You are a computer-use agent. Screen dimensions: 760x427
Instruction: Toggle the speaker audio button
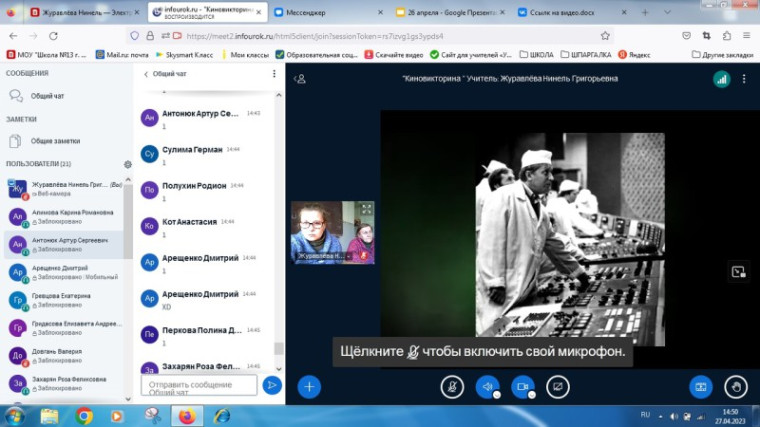(488, 387)
